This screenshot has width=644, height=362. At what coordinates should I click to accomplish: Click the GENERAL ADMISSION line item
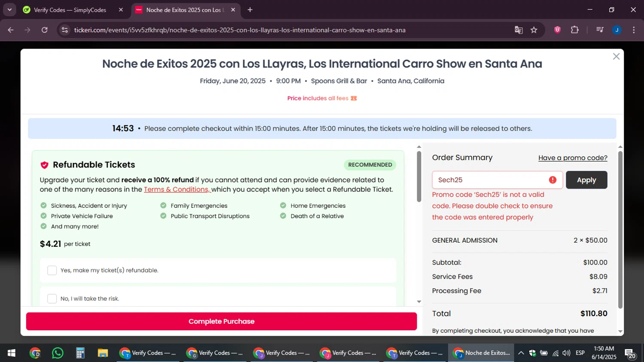click(x=465, y=240)
